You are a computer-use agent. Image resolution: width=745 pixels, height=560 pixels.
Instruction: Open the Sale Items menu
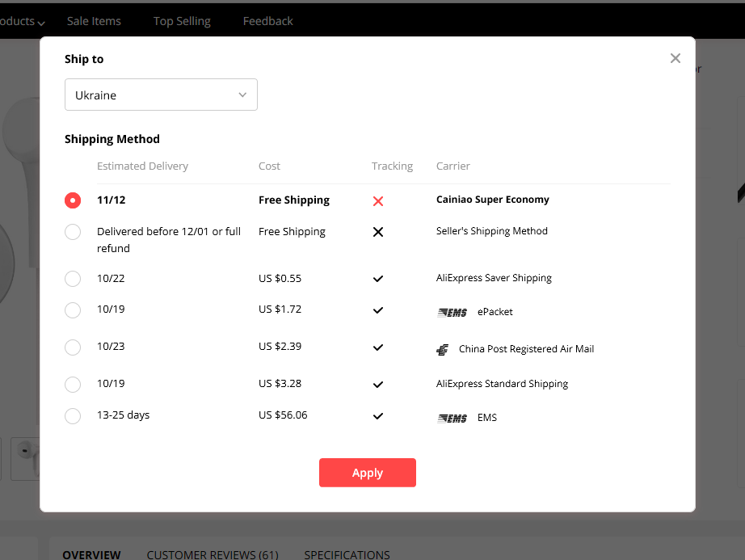tap(94, 21)
